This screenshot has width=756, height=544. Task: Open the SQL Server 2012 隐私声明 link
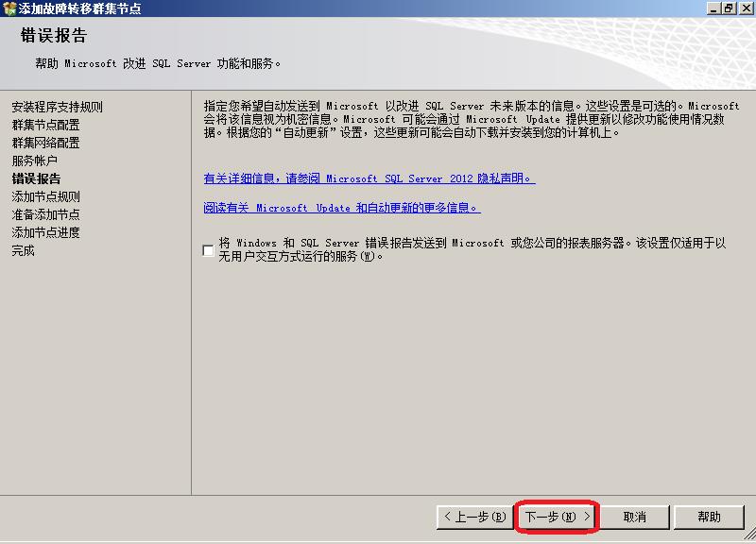pyautogui.click(x=369, y=178)
